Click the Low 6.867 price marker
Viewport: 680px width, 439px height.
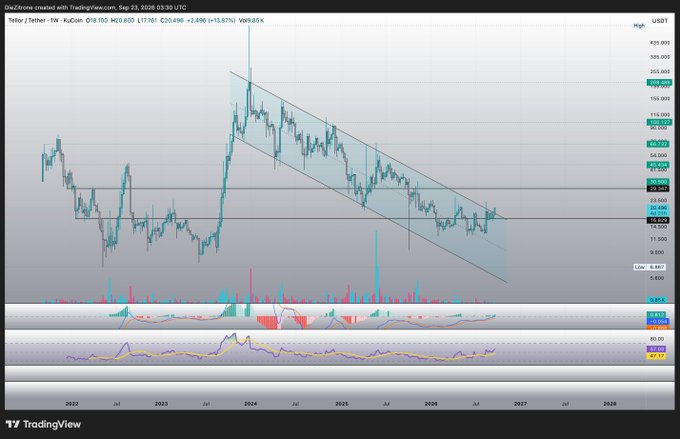650,267
